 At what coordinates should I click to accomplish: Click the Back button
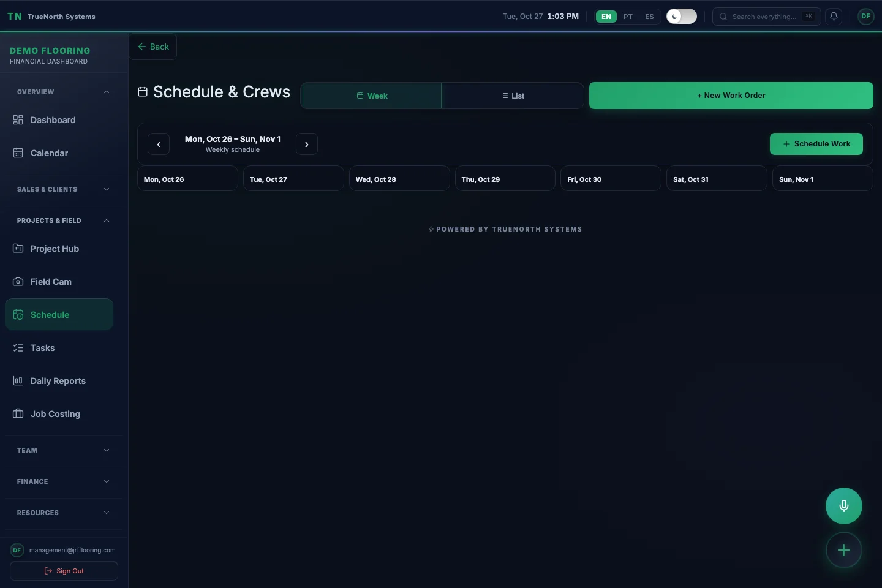click(x=153, y=47)
